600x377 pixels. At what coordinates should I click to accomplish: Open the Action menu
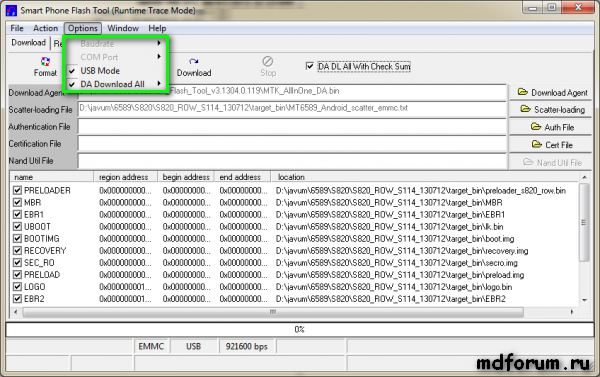tap(45, 28)
